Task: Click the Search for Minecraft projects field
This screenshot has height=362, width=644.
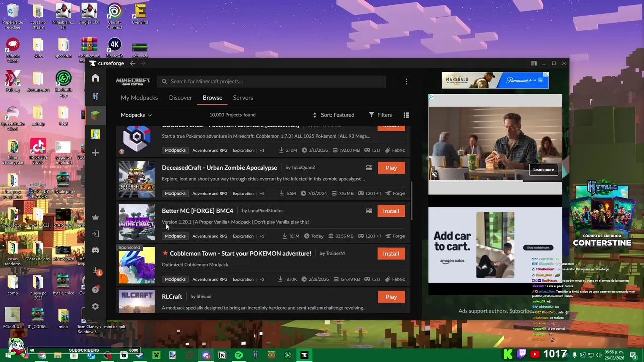Action: pyautogui.click(x=272, y=81)
